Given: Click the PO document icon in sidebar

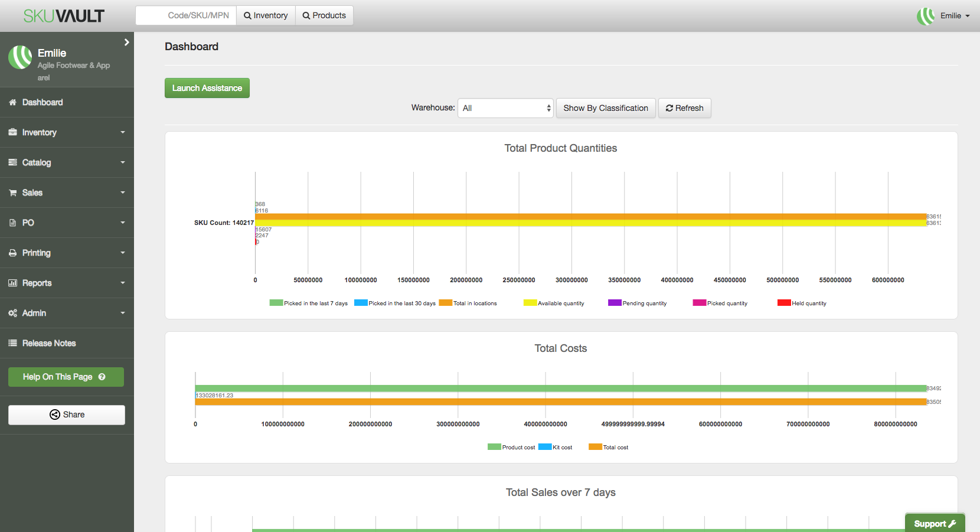Looking at the screenshot, I should pos(12,223).
